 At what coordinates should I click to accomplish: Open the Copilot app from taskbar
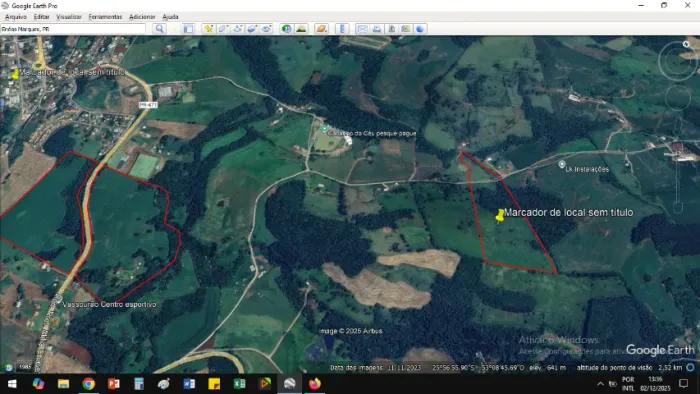(38, 384)
